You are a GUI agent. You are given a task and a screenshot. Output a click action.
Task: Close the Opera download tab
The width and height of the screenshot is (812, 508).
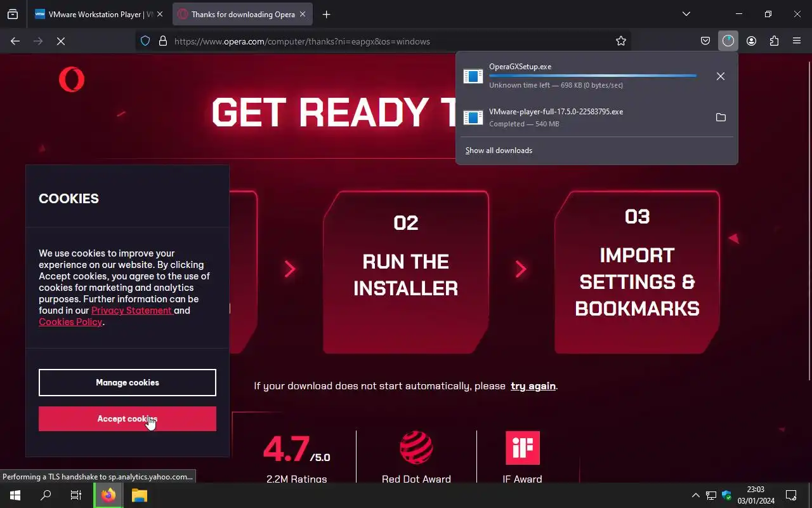pyautogui.click(x=303, y=14)
